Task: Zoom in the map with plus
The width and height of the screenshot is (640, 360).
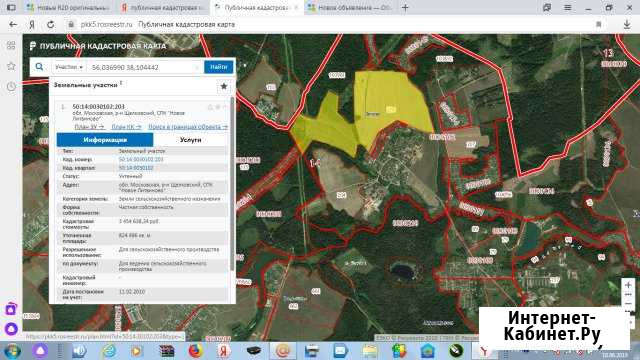Action: (x=628, y=285)
